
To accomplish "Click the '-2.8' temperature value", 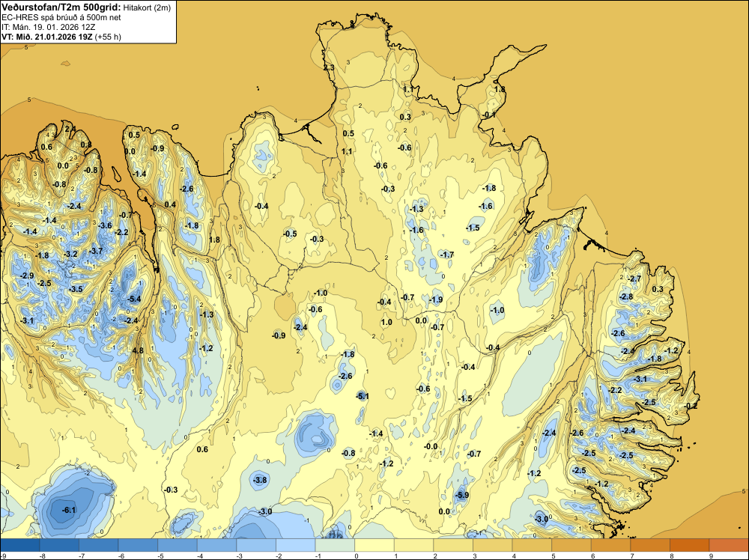I will click(625, 296).
